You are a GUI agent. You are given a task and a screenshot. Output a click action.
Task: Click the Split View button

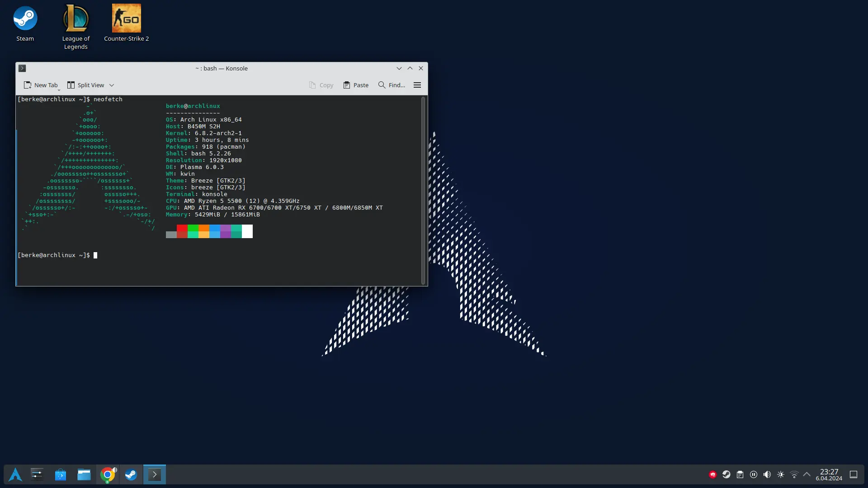point(85,85)
